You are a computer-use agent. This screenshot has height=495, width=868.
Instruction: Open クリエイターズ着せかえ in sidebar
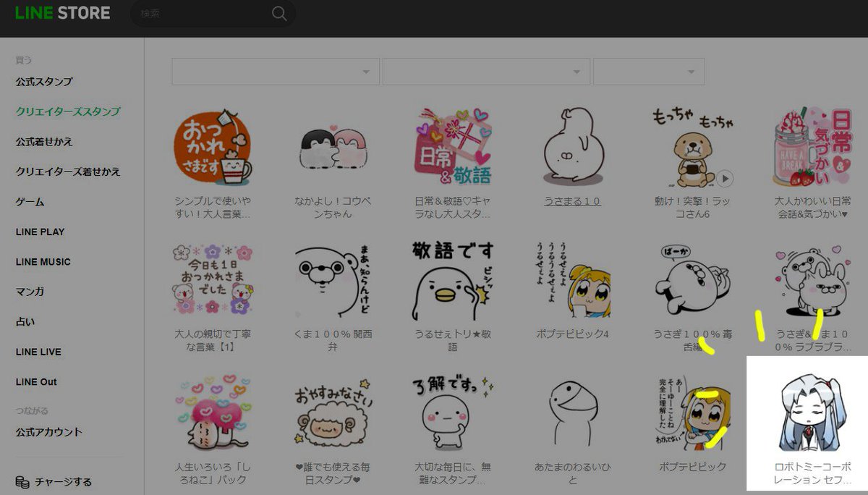[68, 172]
